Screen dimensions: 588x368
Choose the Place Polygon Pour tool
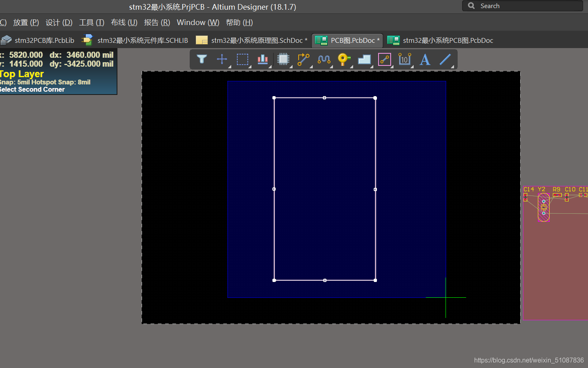(x=364, y=59)
